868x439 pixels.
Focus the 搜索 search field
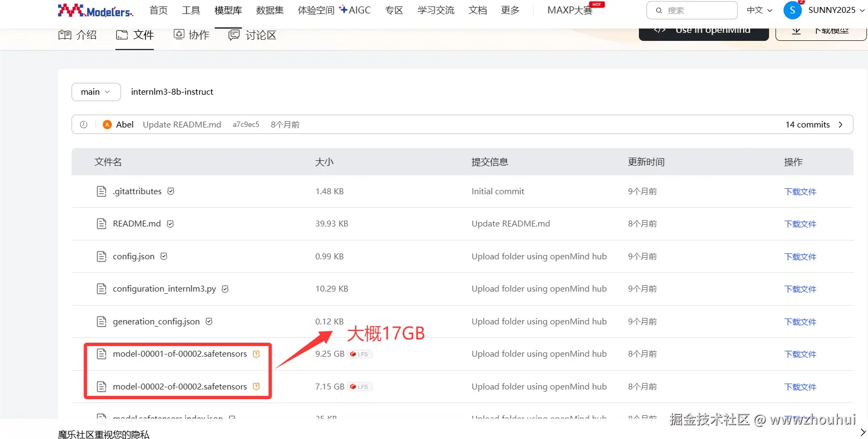click(692, 10)
